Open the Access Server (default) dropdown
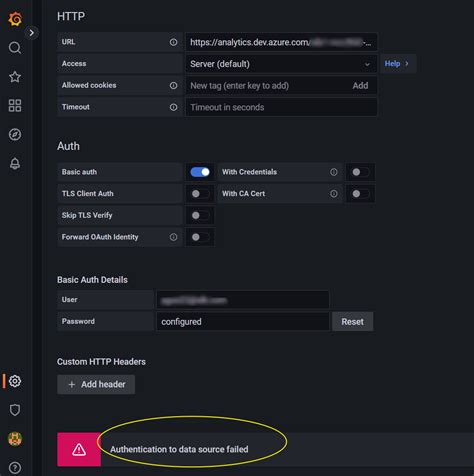The width and height of the screenshot is (474, 476). click(x=281, y=64)
